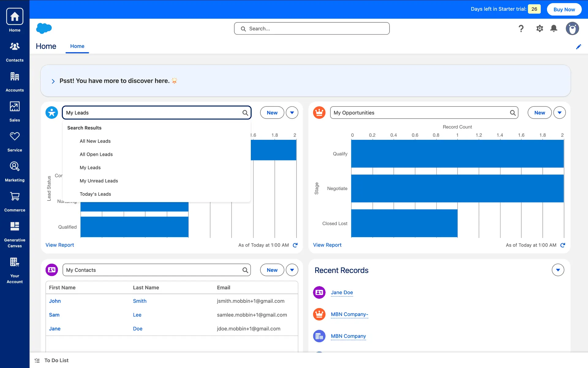Expand the 'Psst! You have more' banner
588x368 pixels.
pyautogui.click(x=53, y=81)
